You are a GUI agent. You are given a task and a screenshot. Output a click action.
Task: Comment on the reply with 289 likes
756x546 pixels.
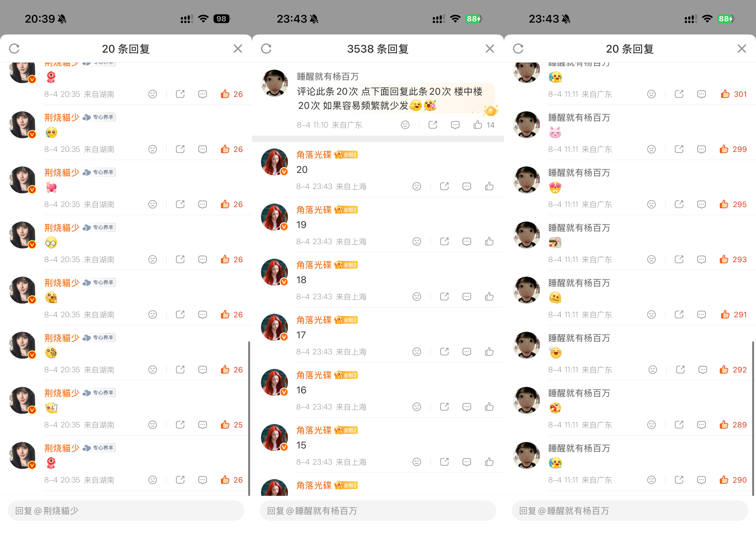[x=702, y=425]
